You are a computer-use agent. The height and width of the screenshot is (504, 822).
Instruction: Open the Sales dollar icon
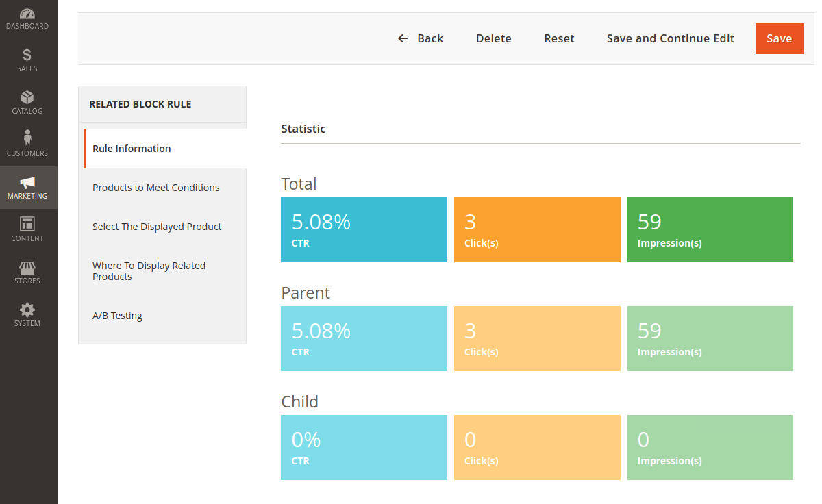pyautogui.click(x=27, y=55)
